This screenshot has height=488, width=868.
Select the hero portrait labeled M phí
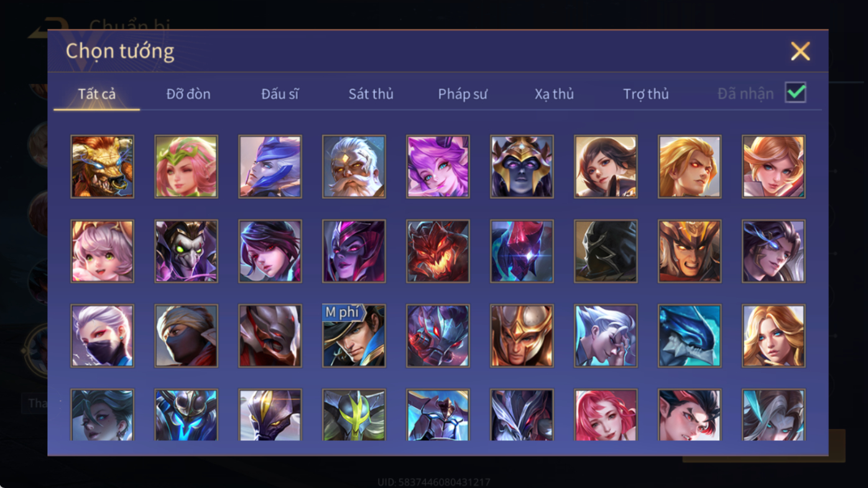coord(354,336)
